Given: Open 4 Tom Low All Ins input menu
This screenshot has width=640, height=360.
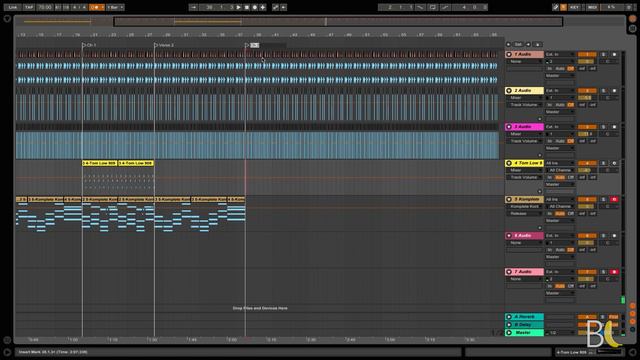Looking at the screenshot, I should [560, 163].
